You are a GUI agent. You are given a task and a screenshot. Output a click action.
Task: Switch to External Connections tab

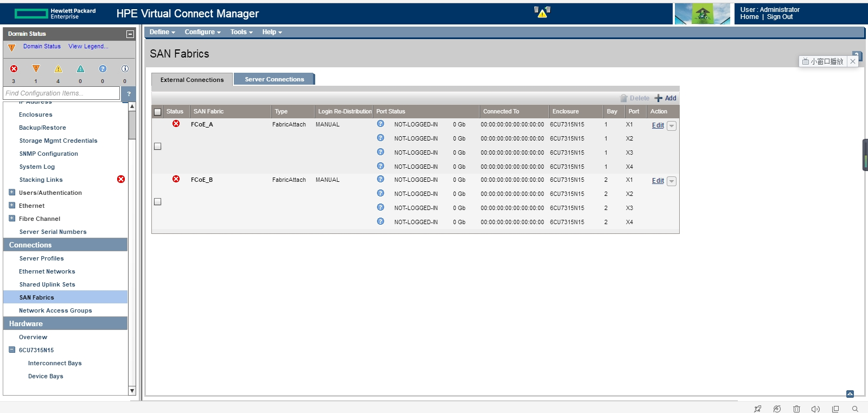(x=192, y=80)
